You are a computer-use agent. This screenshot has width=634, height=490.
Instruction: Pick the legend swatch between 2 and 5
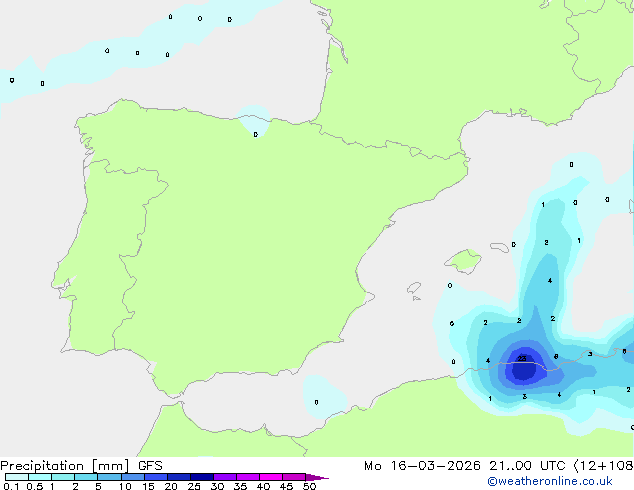86,477
